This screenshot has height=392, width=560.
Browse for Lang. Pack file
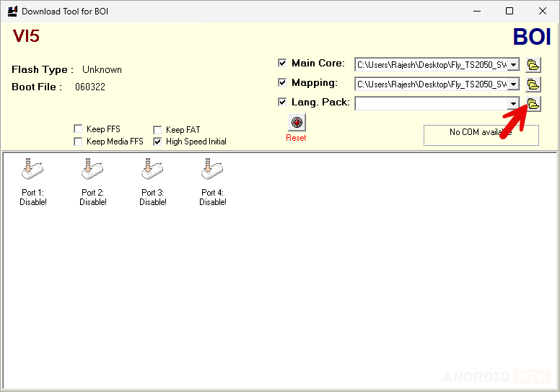click(x=533, y=103)
